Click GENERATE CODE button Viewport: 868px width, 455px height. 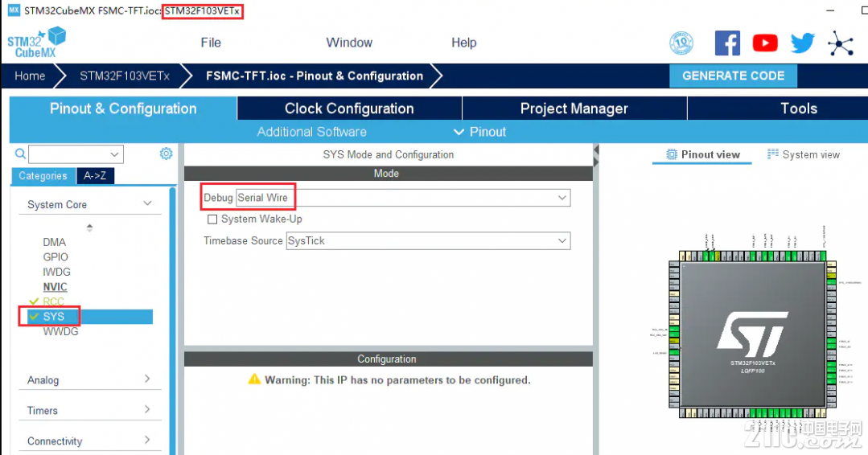pos(733,76)
